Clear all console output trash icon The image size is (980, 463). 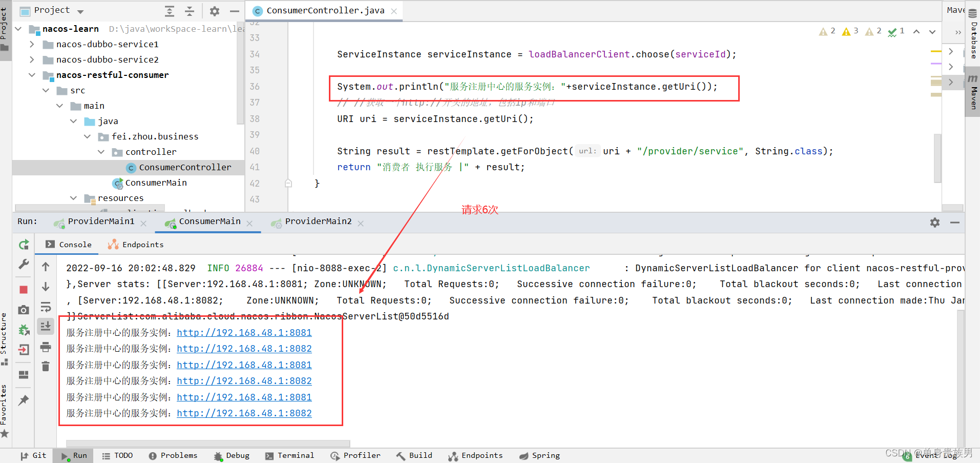[x=46, y=366]
